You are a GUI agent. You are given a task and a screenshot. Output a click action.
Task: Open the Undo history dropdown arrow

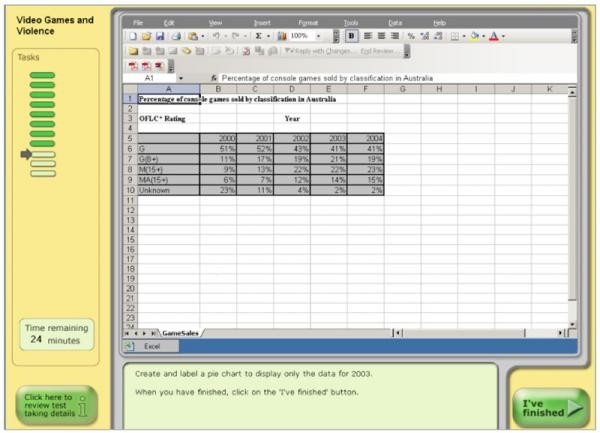(226, 36)
